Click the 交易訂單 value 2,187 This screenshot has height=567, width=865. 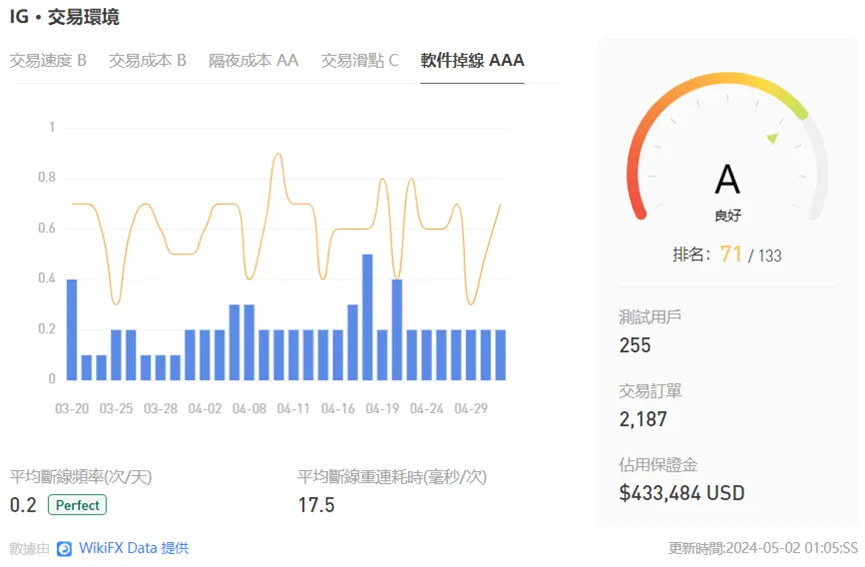tap(643, 419)
